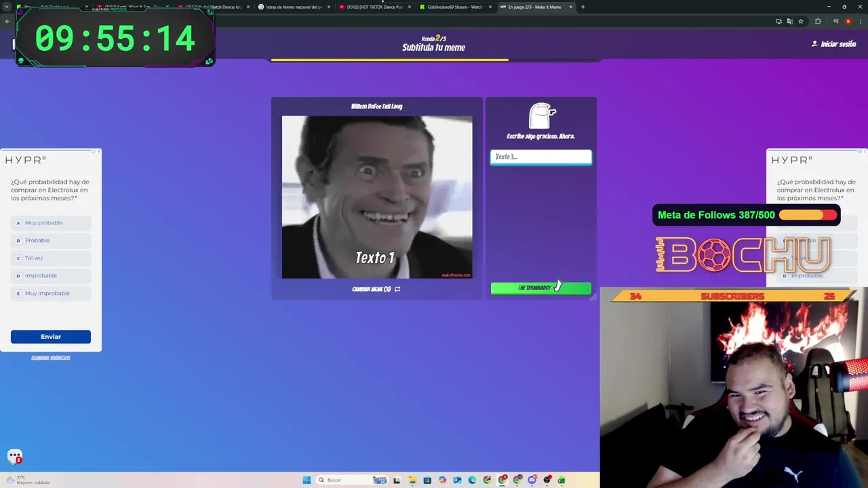Click the Willem Dafoe meme image

coord(377,197)
